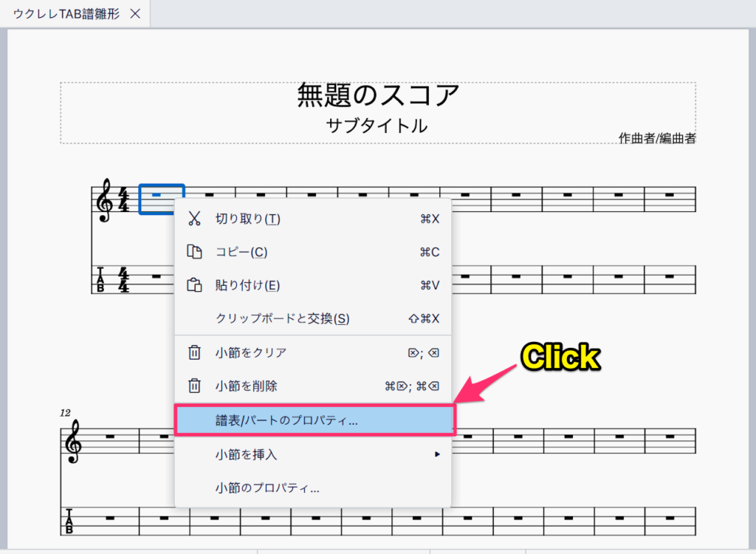The image size is (756, 554).
Task: Expand the 小節を挿入 submenu arrow
Action: click(x=437, y=454)
